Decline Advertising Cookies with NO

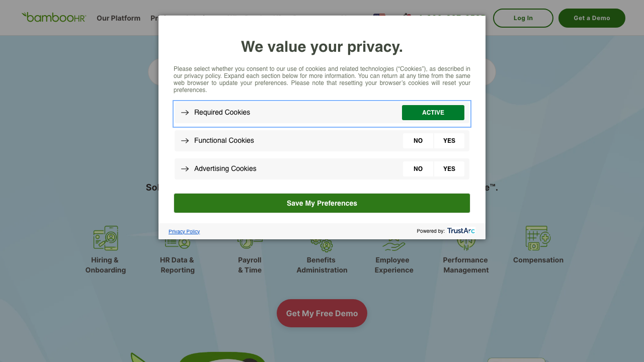point(418,168)
